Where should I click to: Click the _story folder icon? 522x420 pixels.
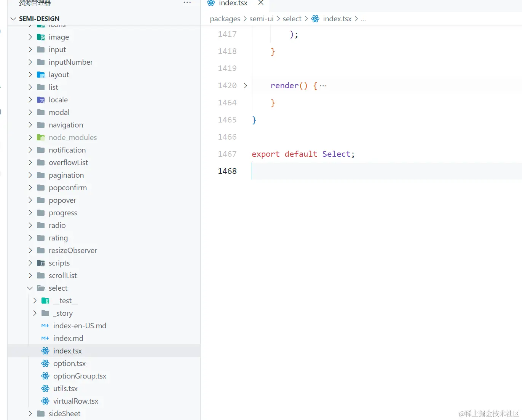point(45,313)
